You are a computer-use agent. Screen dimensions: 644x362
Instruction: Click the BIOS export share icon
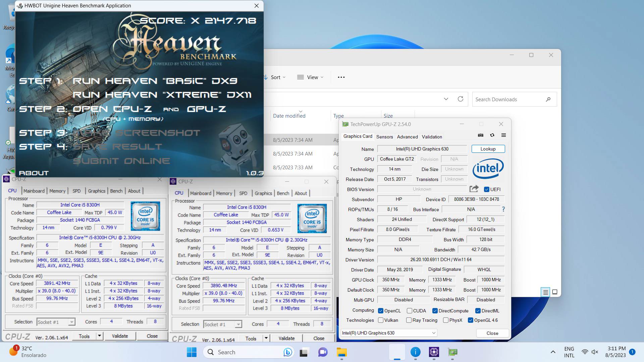pos(474,189)
